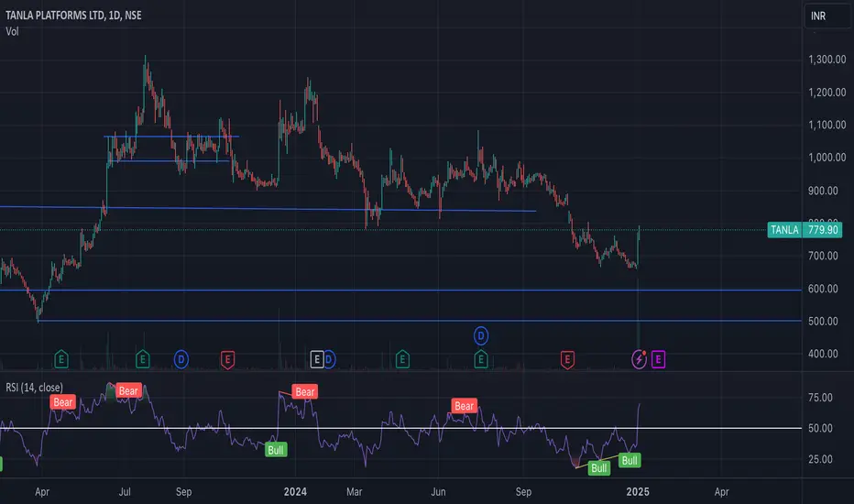Select Bear label above Jul 2023 on RSI

(128, 390)
